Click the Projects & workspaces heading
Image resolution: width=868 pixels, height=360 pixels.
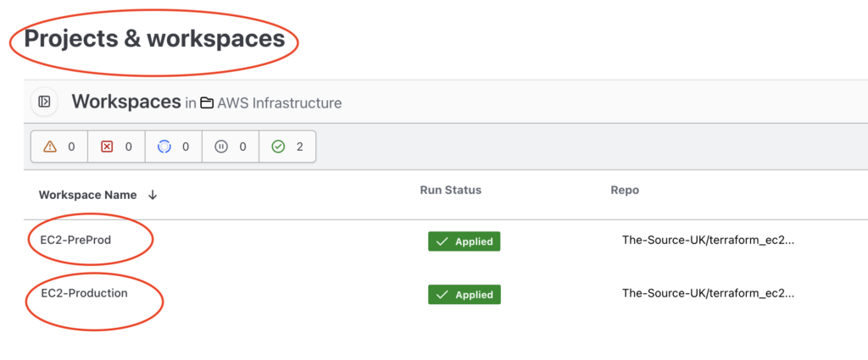tap(154, 39)
